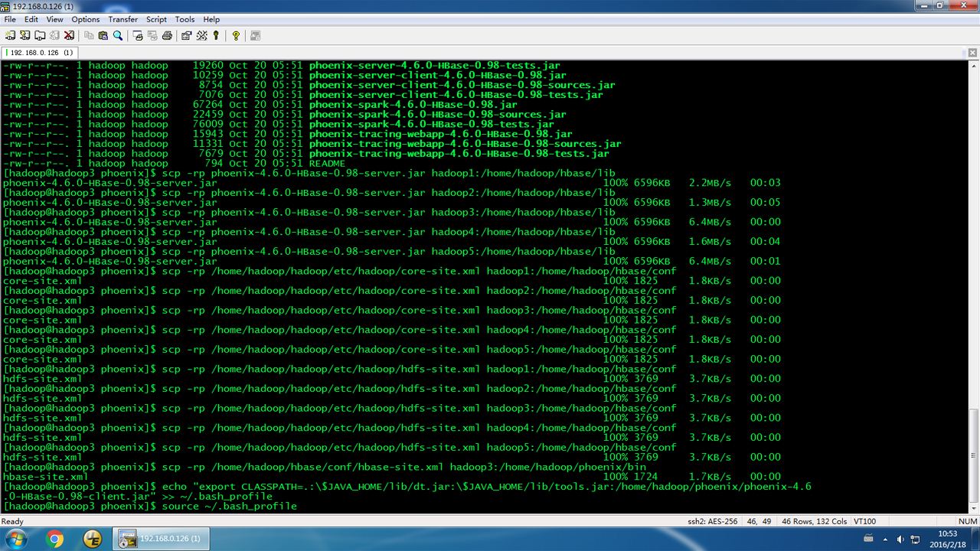This screenshot has height=551, width=980.
Task: Open Find with the magnifier icon
Action: coord(118,35)
